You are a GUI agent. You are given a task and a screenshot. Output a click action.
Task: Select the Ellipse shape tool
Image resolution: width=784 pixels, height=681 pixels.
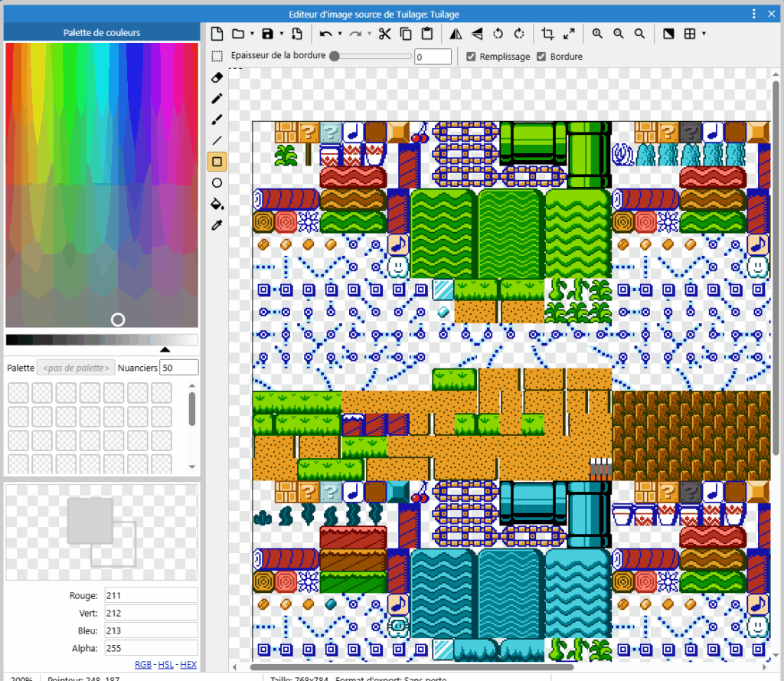coord(217,182)
